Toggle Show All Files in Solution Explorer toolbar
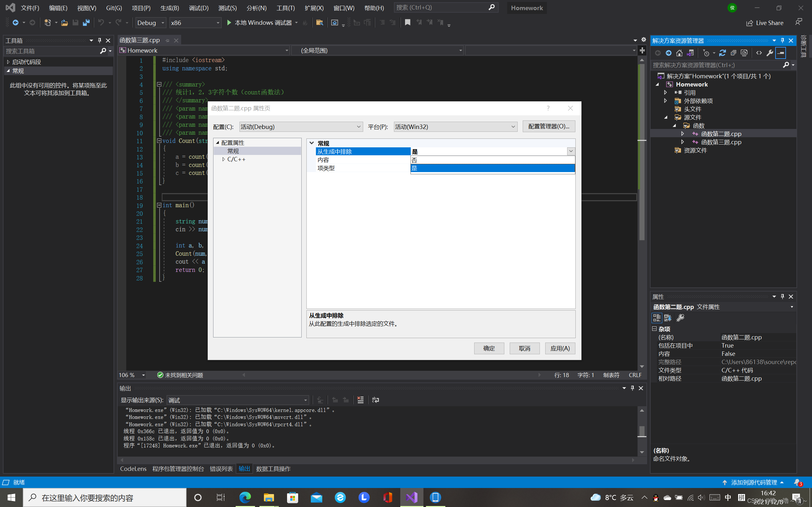812x507 pixels. click(x=744, y=53)
